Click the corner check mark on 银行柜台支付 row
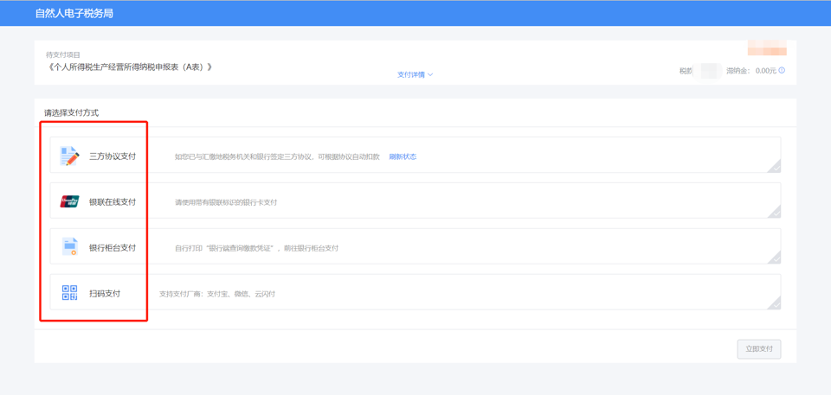This screenshot has height=396, width=832. pos(774,257)
